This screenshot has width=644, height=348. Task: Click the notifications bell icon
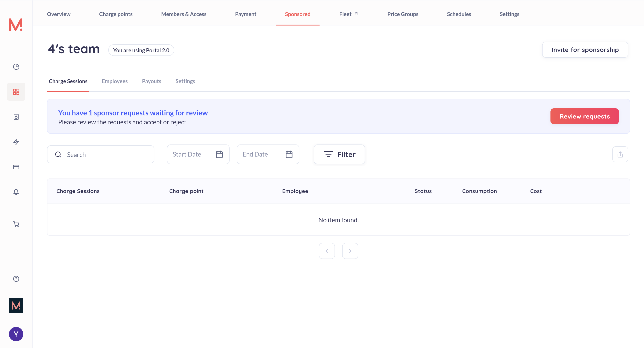[x=16, y=192]
